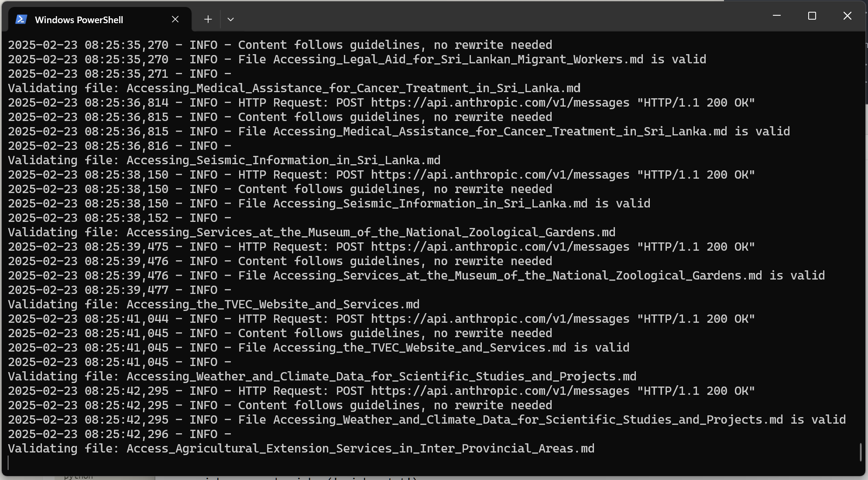Click the 'Validating file: Accessing_the_TVEC_Website' line
The height and width of the screenshot is (480, 868).
coord(214,304)
